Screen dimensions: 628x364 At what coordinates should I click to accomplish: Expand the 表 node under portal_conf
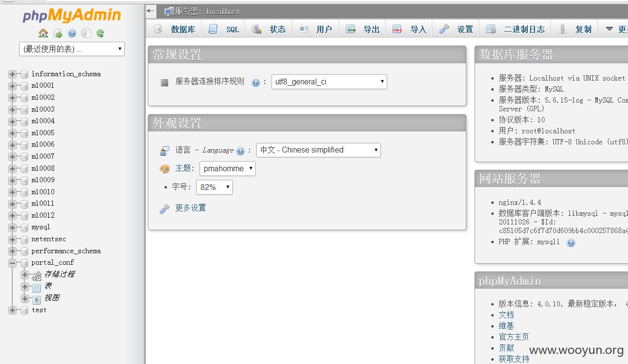[x=25, y=287]
